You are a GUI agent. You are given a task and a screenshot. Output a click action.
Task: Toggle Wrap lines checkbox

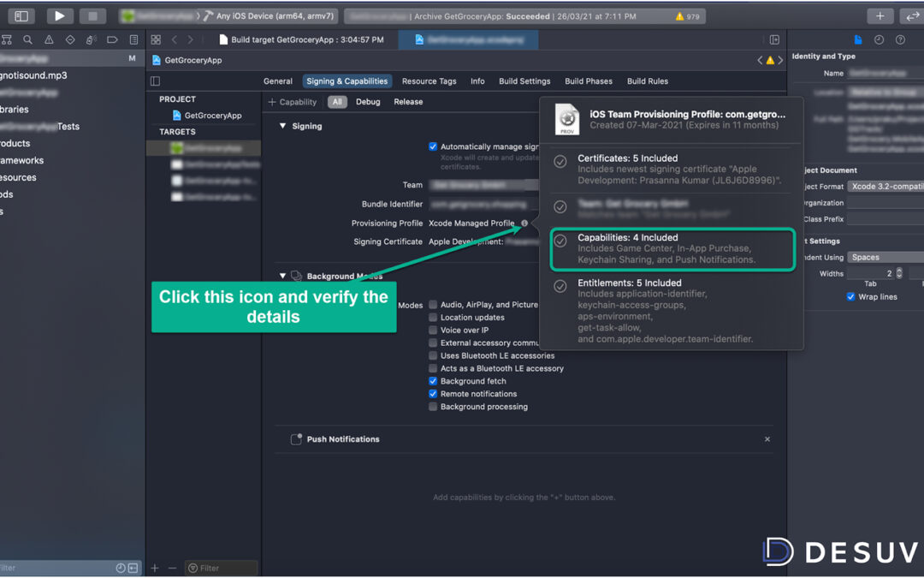(850, 296)
